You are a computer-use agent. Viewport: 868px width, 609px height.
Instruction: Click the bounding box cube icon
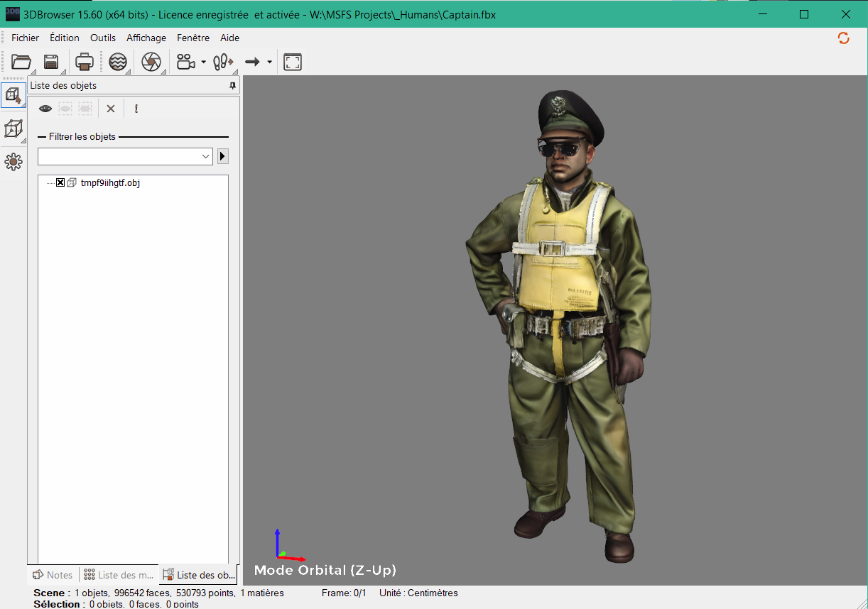13,129
